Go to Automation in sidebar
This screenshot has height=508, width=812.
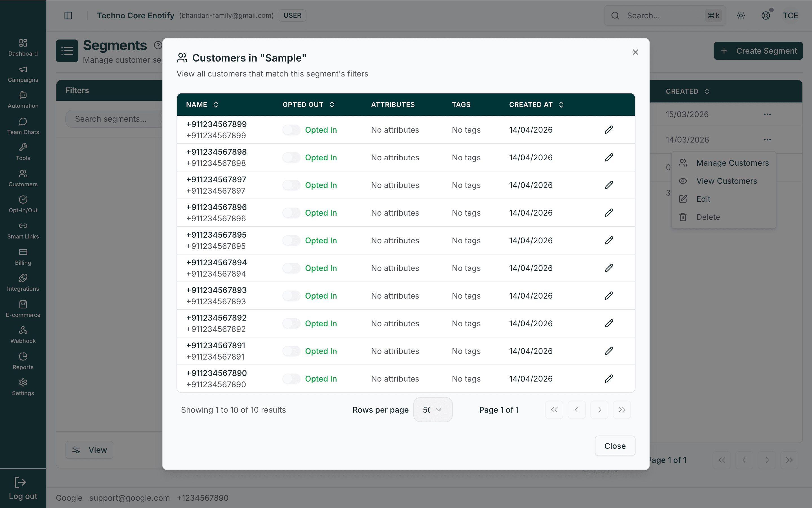coord(23,100)
